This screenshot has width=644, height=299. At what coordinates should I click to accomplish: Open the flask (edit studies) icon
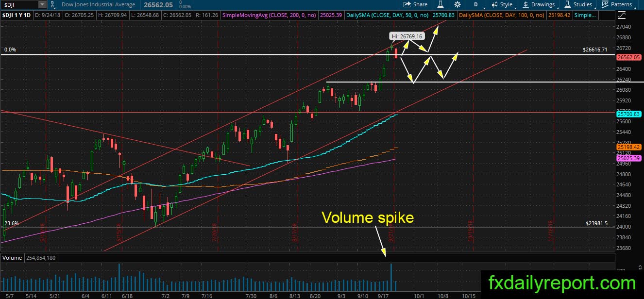[441, 4]
